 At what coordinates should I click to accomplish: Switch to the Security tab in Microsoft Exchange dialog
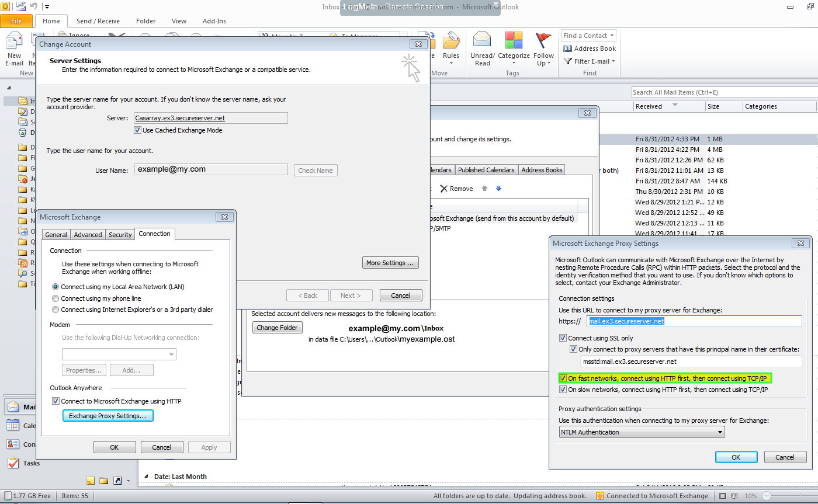pos(120,235)
